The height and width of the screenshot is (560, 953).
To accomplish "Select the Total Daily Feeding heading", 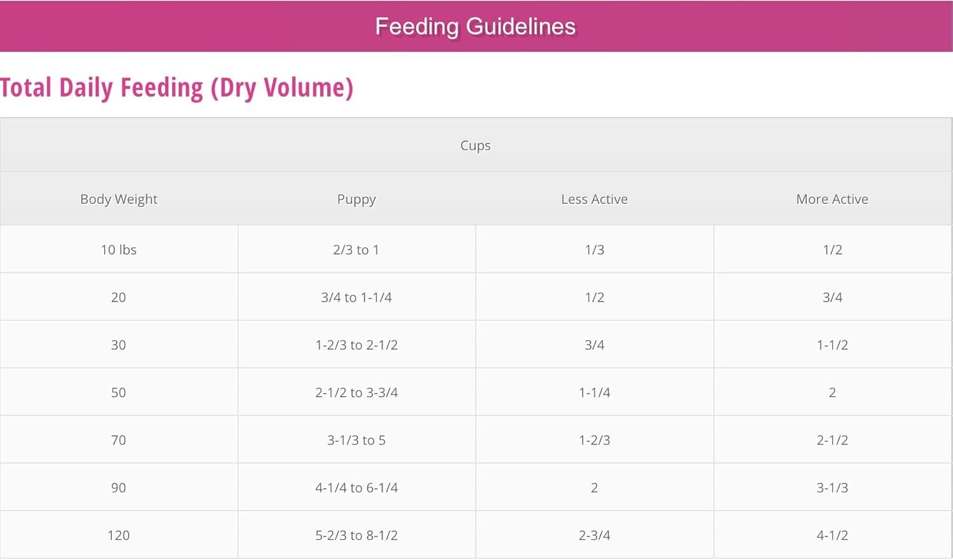I will tap(177, 88).
